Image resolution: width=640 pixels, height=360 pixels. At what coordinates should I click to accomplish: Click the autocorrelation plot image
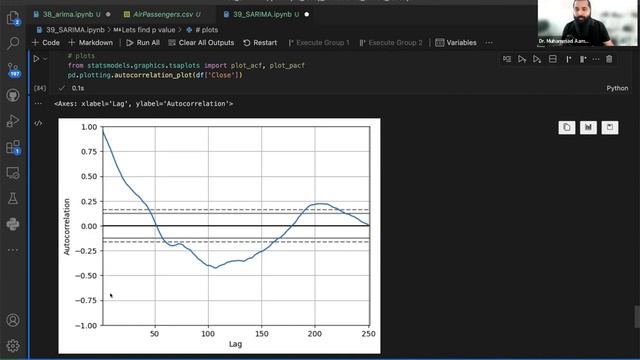click(x=219, y=236)
